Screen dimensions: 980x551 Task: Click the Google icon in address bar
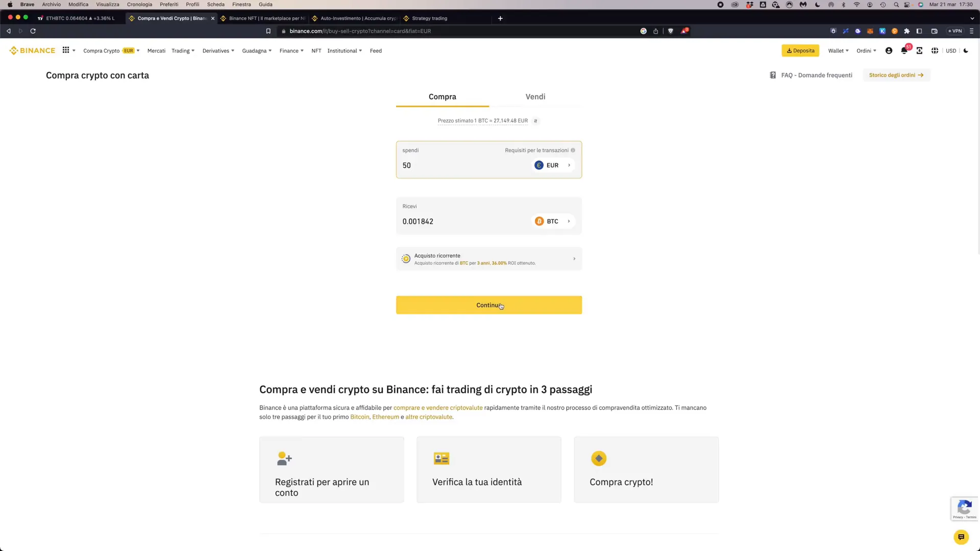[x=644, y=31]
